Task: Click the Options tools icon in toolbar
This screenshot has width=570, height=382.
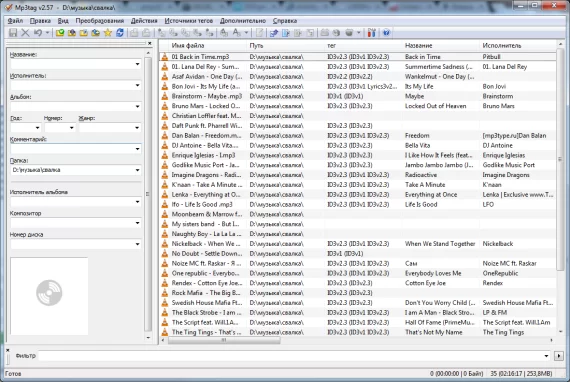Action: coord(371,33)
